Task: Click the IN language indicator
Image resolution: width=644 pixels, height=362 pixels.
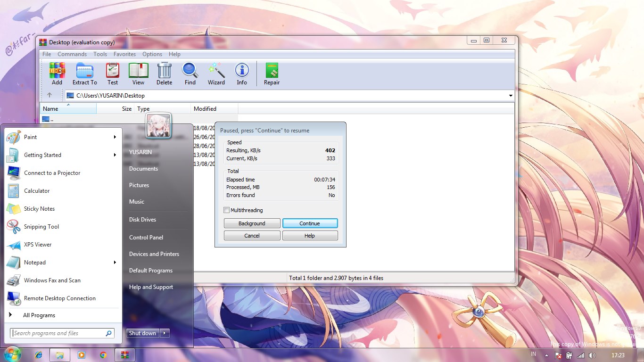Action: pos(533,354)
